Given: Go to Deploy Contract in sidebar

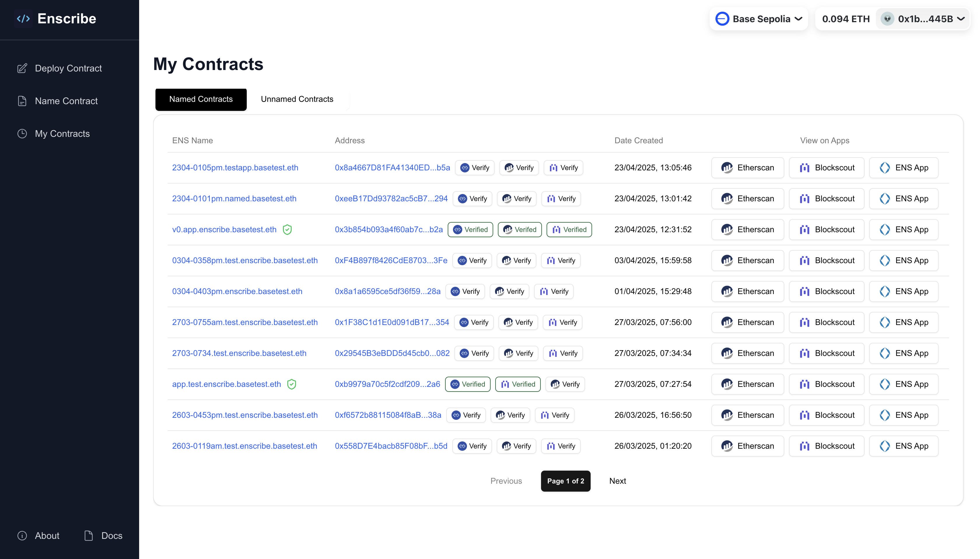Looking at the screenshot, I should click(x=68, y=68).
